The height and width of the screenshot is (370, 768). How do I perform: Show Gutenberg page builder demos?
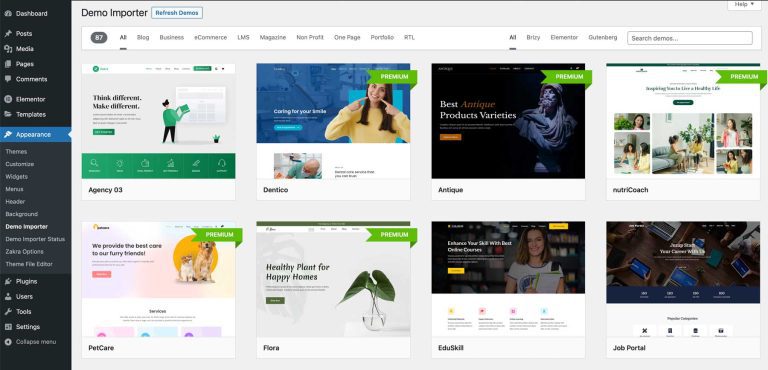(603, 38)
